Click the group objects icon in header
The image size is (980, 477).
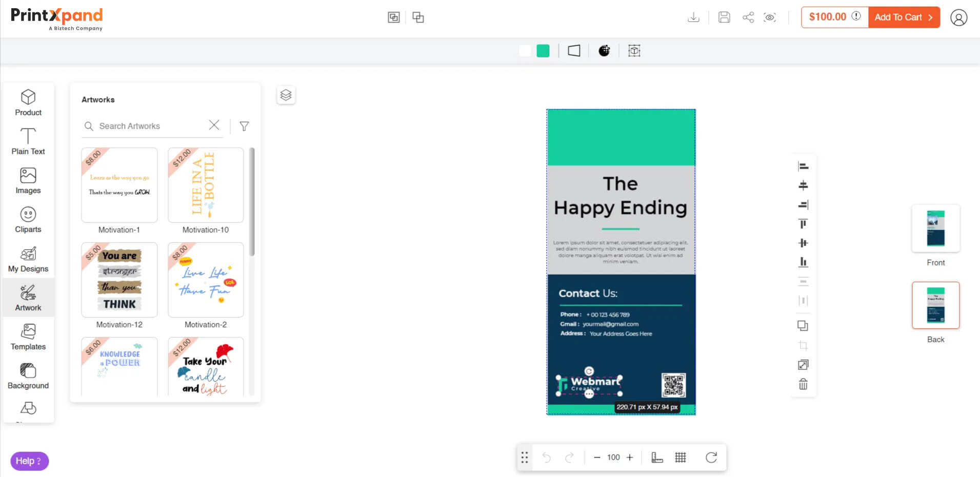coord(394,17)
